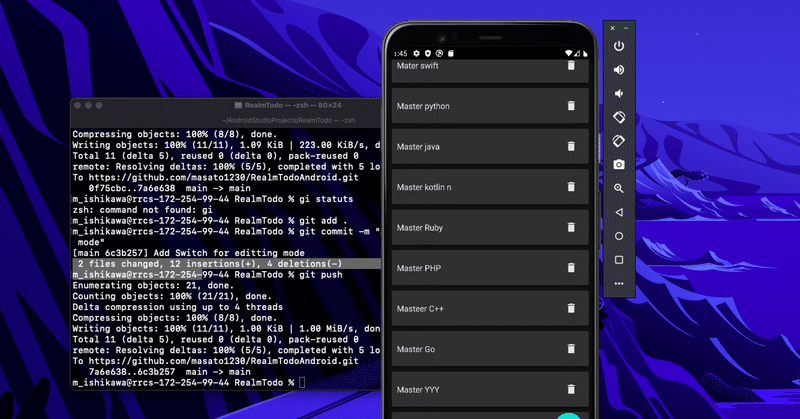This screenshot has height=419, width=800.
Task: Delete the Master YYY todo
Action: click(571, 389)
